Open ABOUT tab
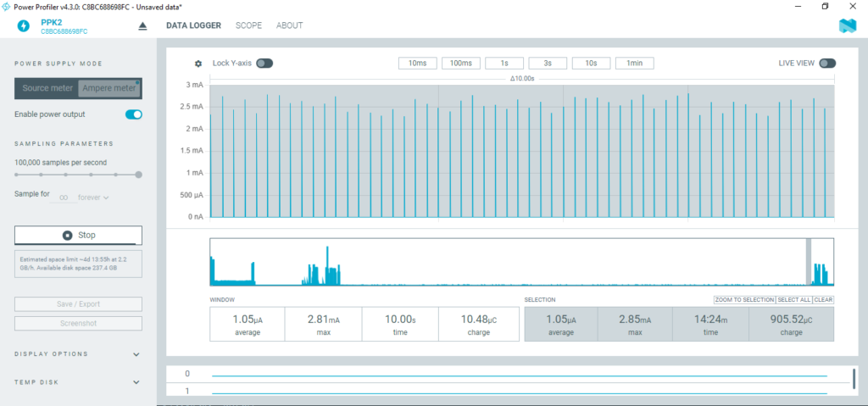 [290, 25]
